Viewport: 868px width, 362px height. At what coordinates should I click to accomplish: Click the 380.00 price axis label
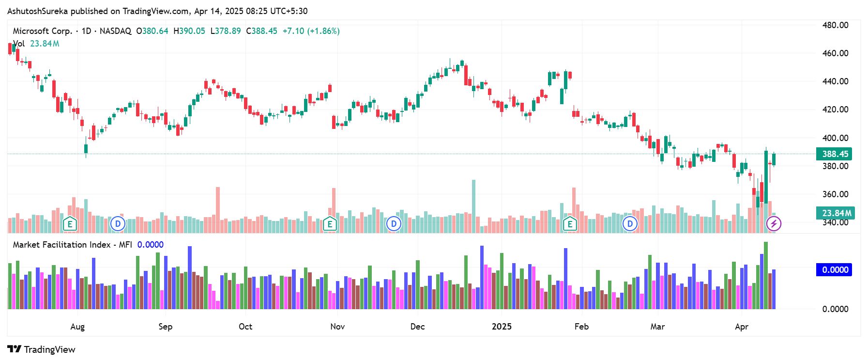point(836,166)
